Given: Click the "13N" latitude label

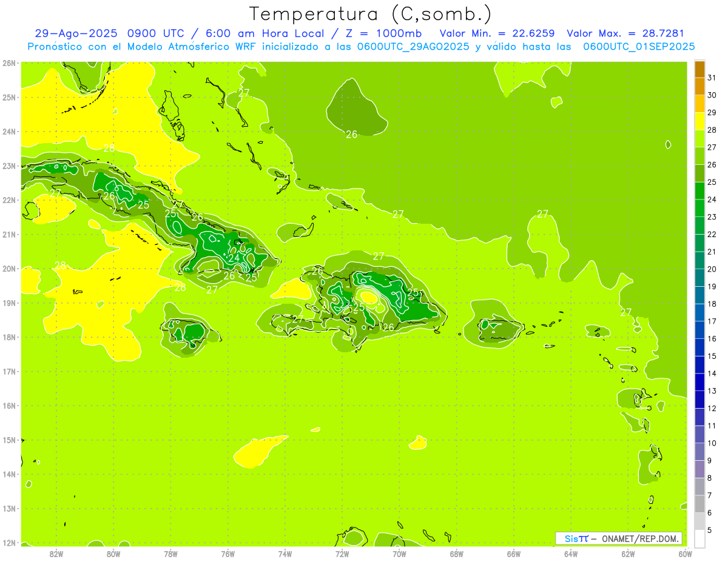Looking at the screenshot, I should [9, 508].
